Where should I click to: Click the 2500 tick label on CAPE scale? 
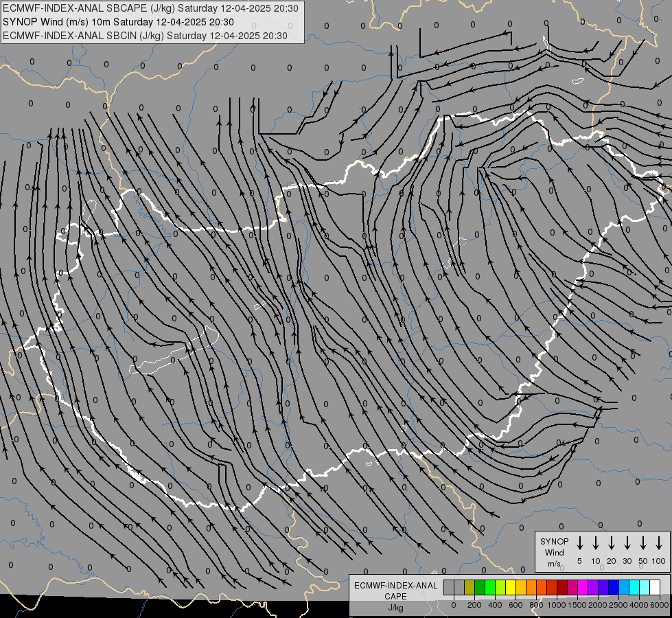coord(618,605)
